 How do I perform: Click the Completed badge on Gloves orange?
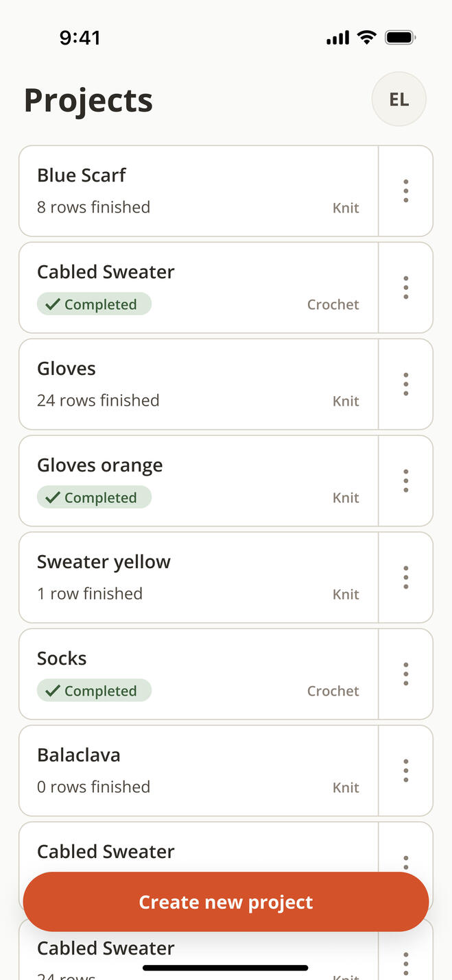coord(94,498)
